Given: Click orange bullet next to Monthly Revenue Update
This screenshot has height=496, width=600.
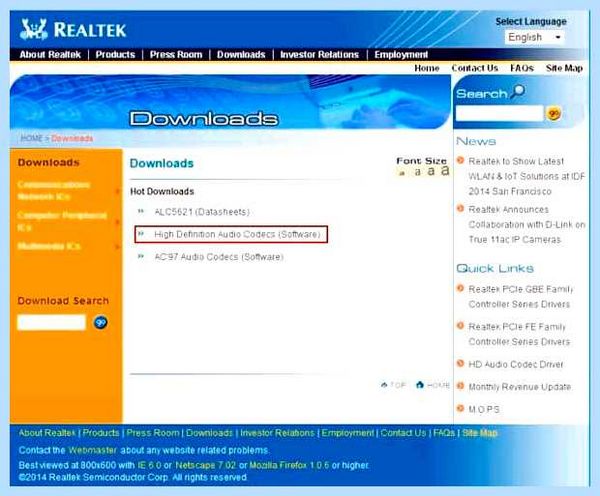Looking at the screenshot, I should tap(461, 386).
